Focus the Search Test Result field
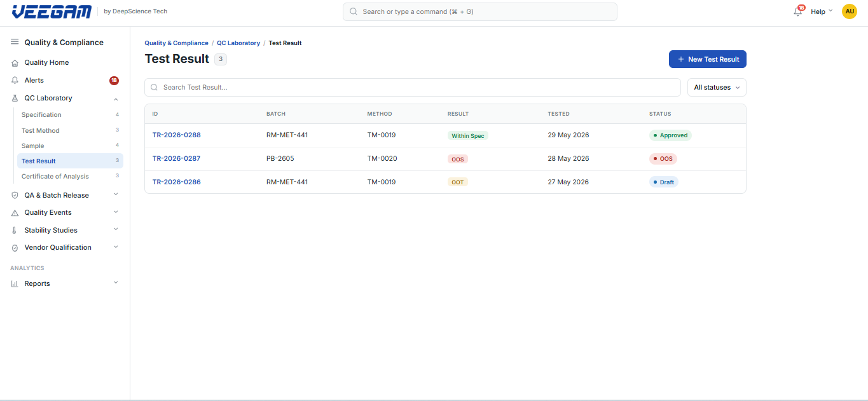Viewport: 868px width, 401px height. [413, 88]
